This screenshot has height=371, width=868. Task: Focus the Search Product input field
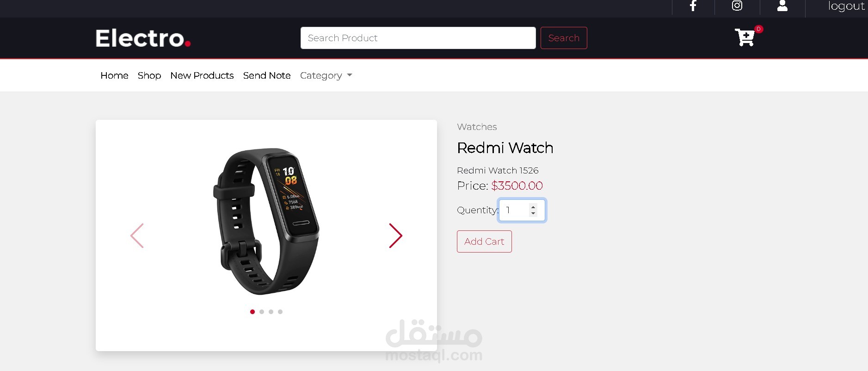point(418,38)
